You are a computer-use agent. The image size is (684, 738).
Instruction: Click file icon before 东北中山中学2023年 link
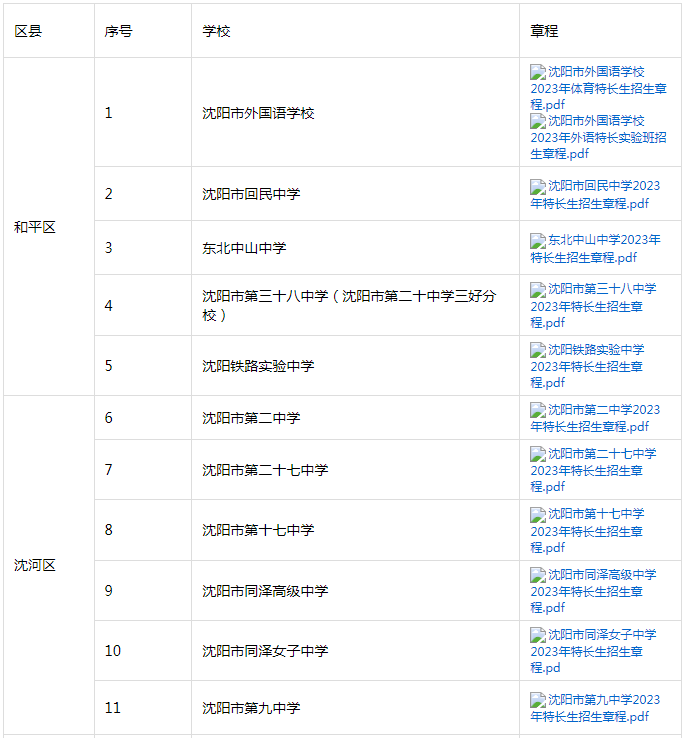pos(538,241)
